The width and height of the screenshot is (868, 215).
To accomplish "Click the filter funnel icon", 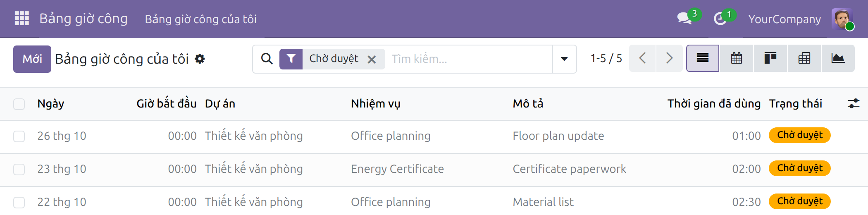I will click(x=291, y=59).
